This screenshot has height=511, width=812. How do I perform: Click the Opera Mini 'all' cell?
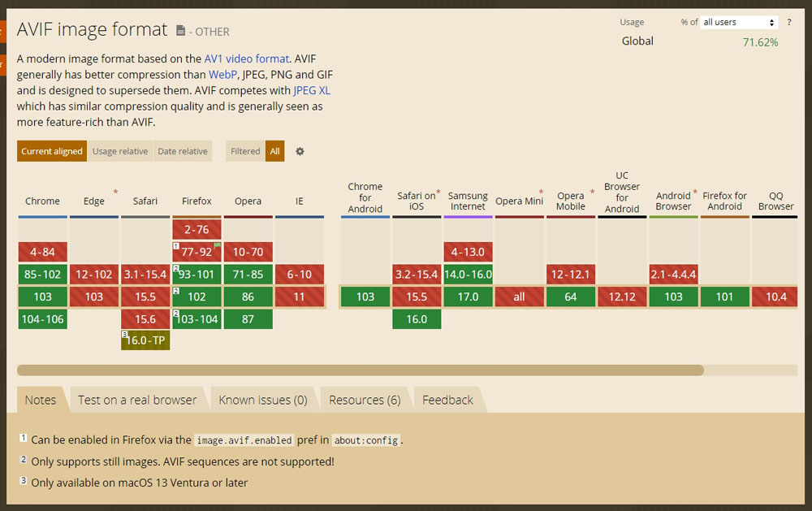coord(519,297)
